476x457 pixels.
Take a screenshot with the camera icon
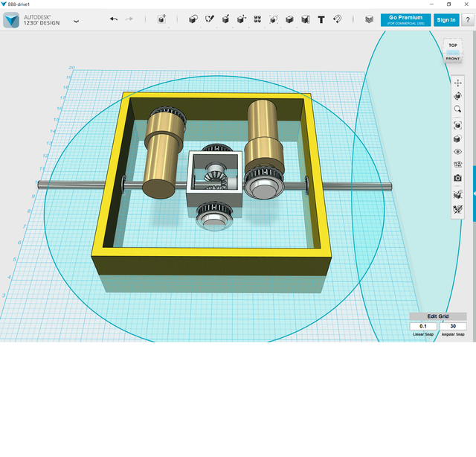click(458, 178)
